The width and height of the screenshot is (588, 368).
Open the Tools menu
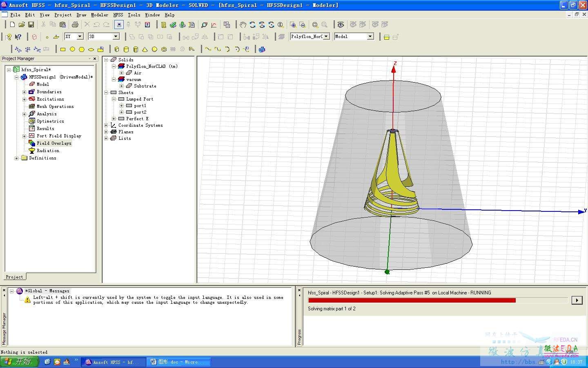tap(134, 15)
